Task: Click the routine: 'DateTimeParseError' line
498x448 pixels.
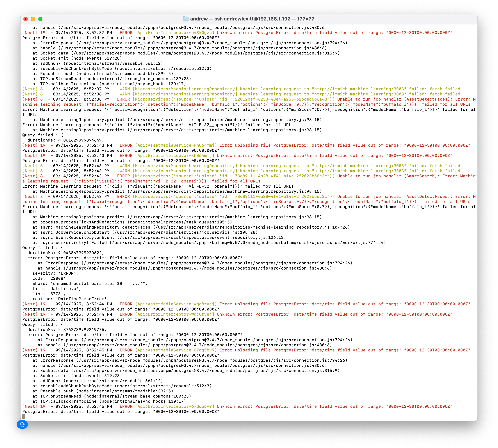Action: [70, 299]
